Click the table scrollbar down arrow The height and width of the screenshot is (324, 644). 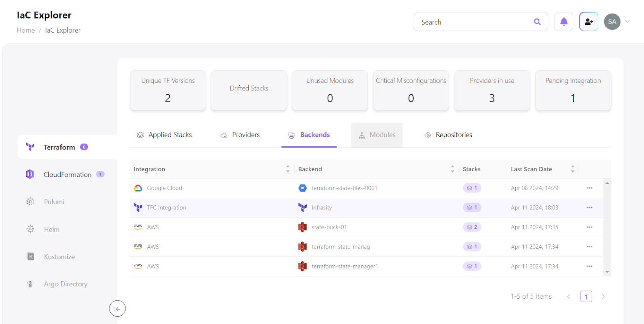[607, 272]
